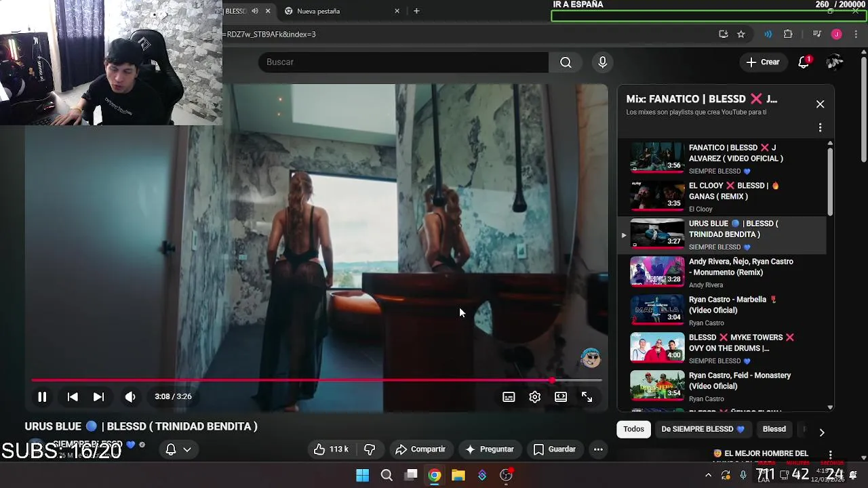Viewport: 868px width, 488px height.
Task: Open a new browser tab
Action: 416,11
